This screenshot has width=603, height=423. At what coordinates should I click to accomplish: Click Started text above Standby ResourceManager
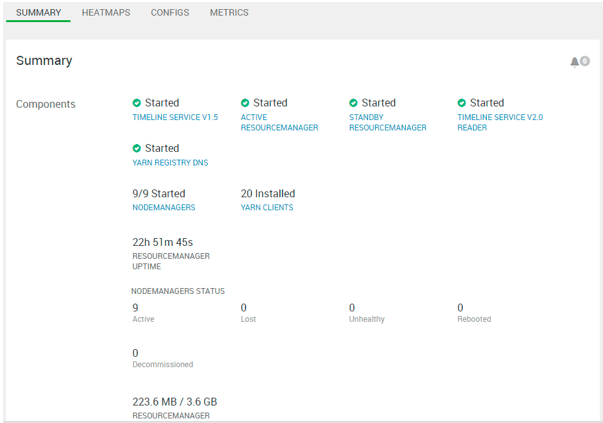[x=378, y=103]
